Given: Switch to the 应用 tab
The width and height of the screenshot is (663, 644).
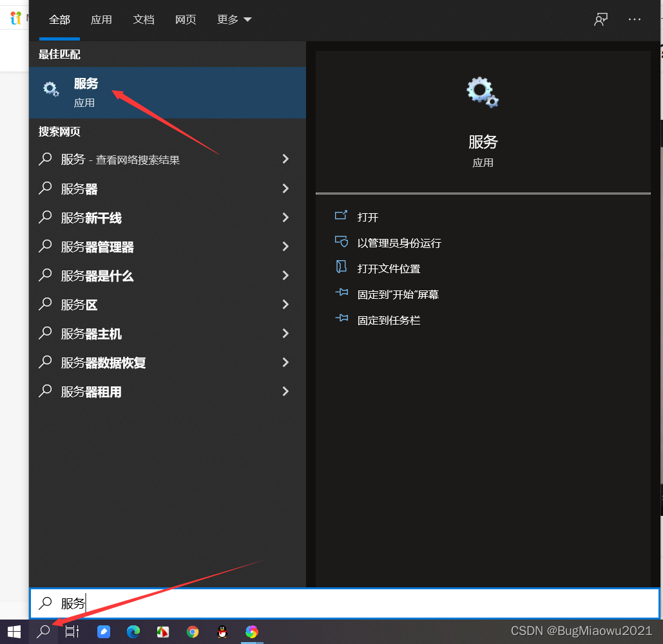Looking at the screenshot, I should tap(102, 19).
